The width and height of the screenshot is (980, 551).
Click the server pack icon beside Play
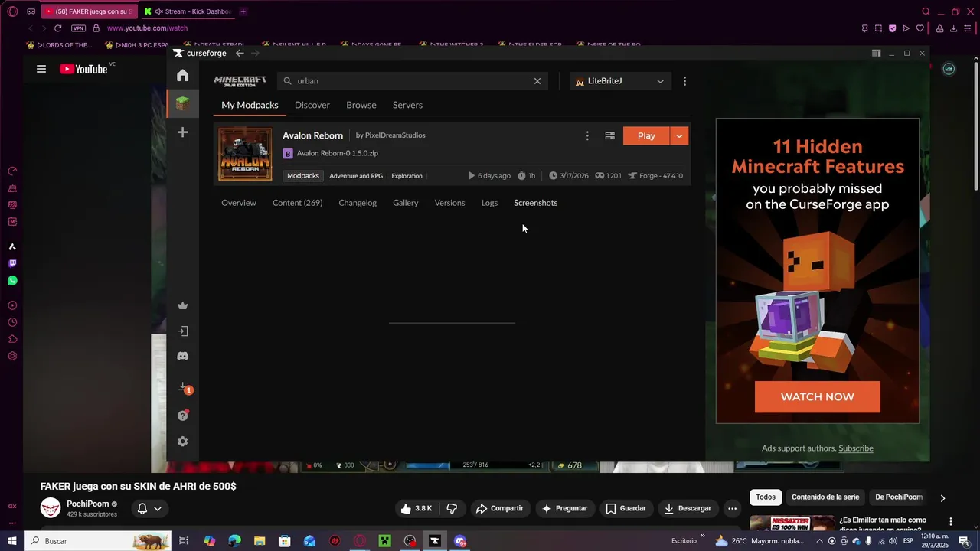point(609,135)
